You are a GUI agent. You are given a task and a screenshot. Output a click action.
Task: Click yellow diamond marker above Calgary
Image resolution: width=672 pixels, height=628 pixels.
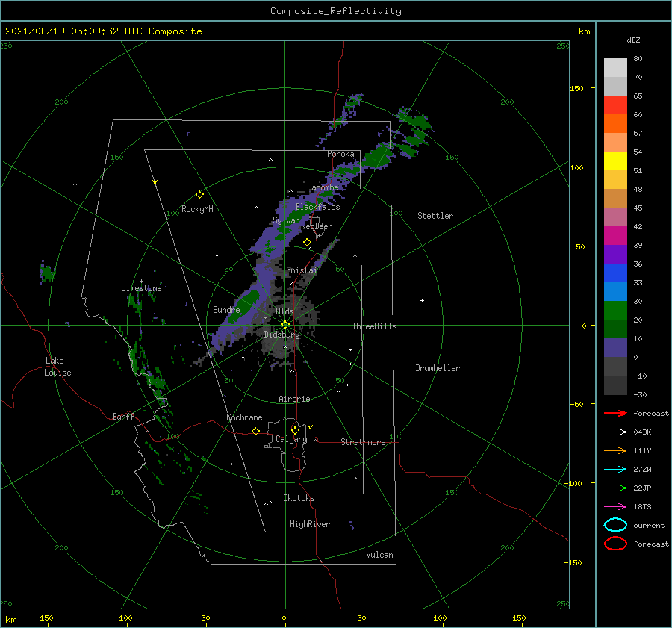(x=295, y=430)
